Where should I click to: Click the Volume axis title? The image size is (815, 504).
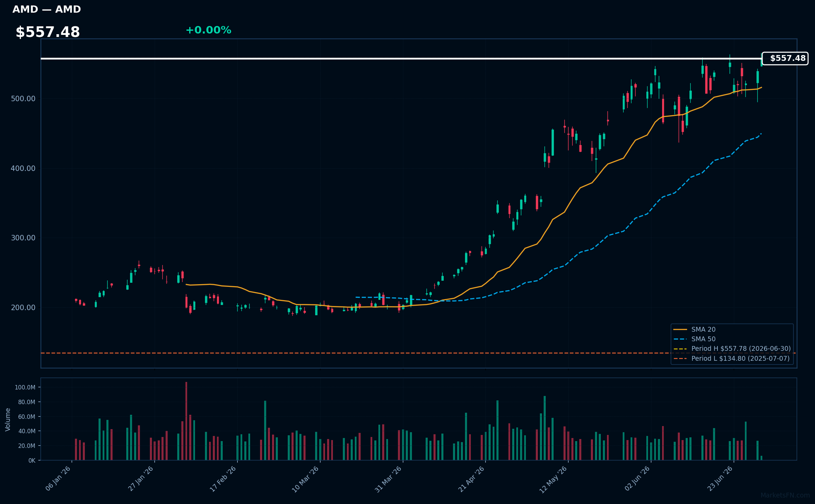click(8, 420)
